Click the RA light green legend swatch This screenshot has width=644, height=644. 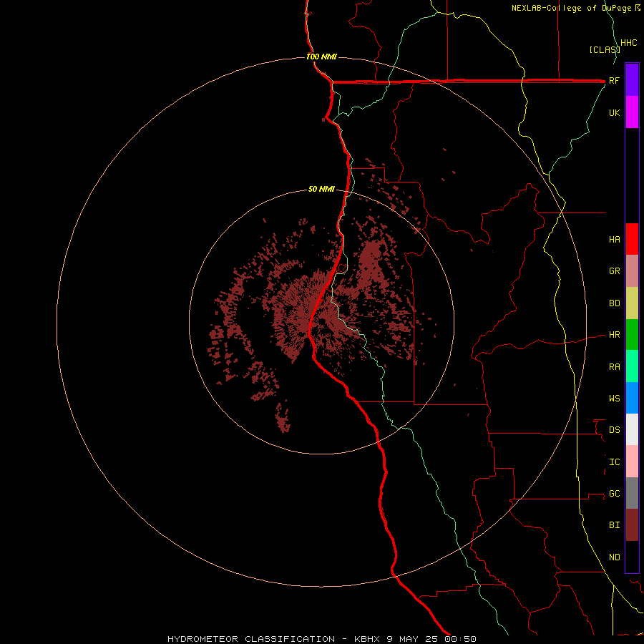(632, 366)
